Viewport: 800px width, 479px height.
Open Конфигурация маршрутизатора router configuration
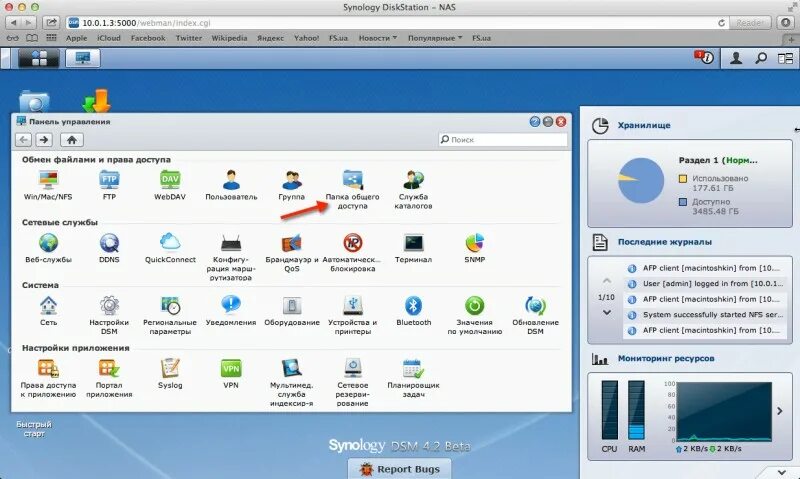(x=231, y=257)
